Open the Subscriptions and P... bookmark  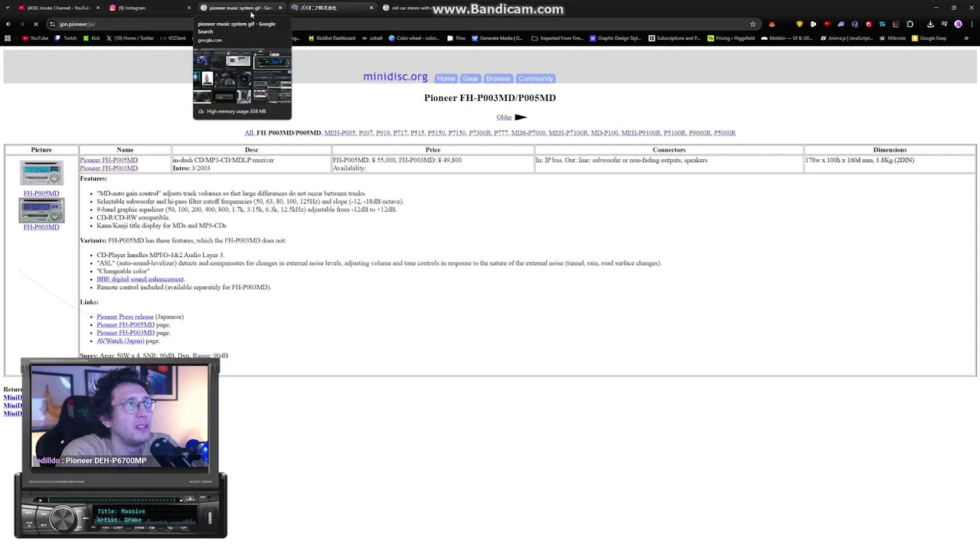(675, 38)
